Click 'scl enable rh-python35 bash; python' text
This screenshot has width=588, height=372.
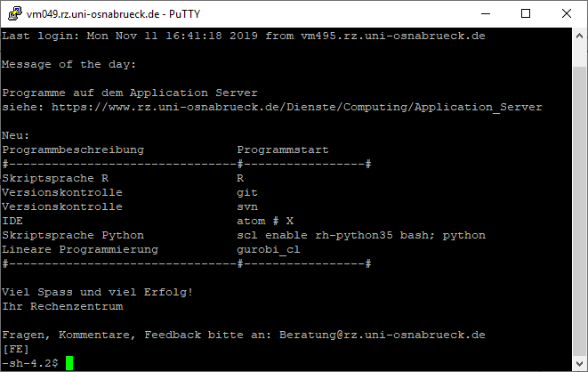point(361,236)
